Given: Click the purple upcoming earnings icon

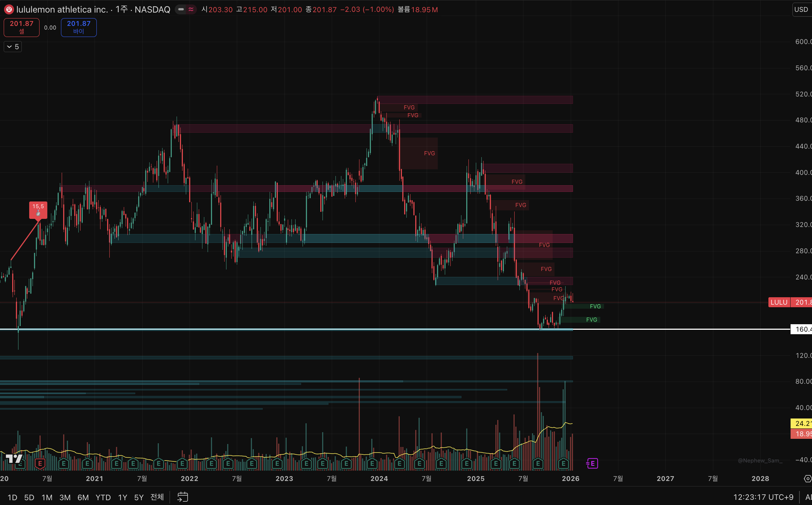Looking at the screenshot, I should [x=592, y=463].
